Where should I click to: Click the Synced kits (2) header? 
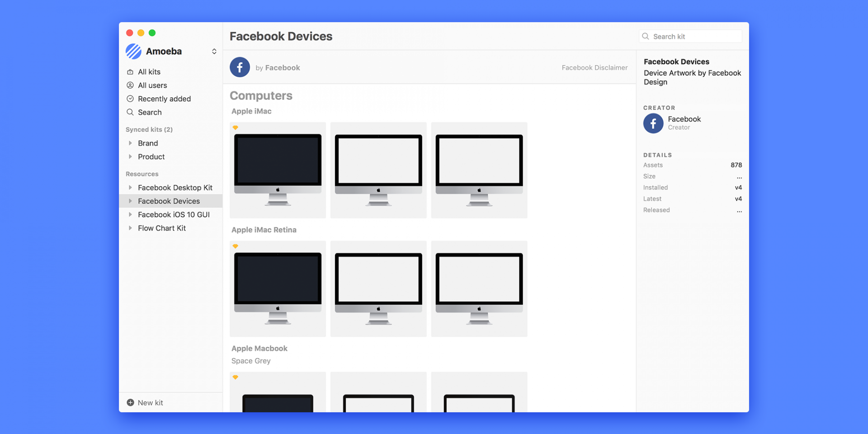coord(149,130)
